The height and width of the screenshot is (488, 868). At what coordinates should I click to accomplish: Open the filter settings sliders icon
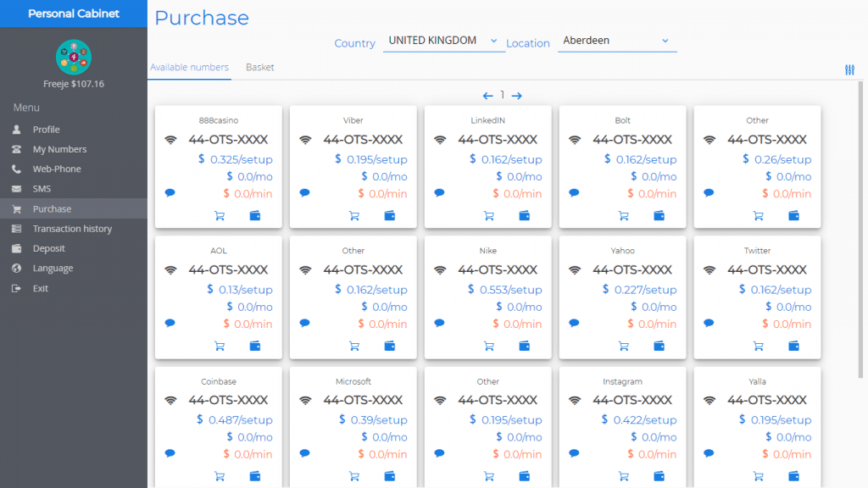click(x=849, y=69)
